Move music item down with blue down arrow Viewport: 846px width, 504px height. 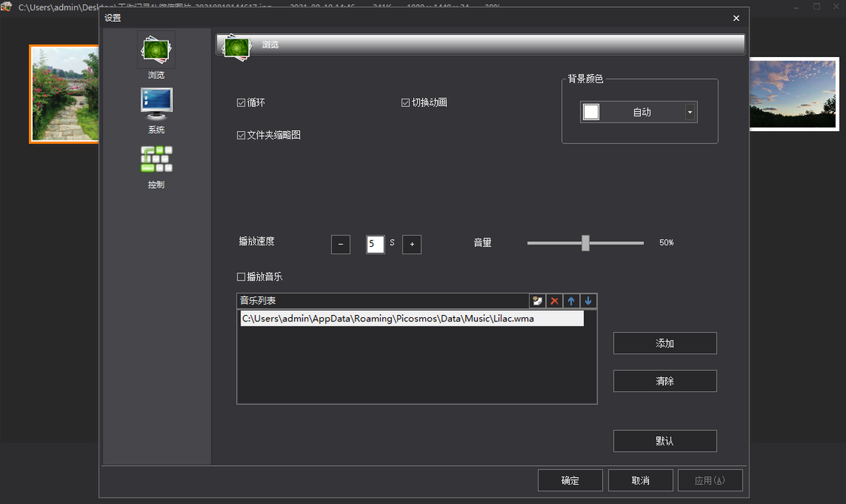click(x=588, y=301)
